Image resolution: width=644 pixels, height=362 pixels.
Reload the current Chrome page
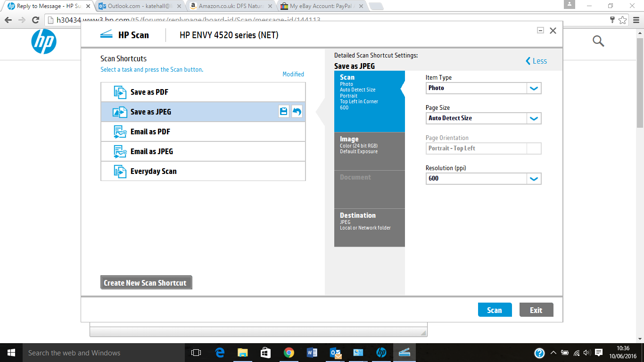tap(35, 20)
